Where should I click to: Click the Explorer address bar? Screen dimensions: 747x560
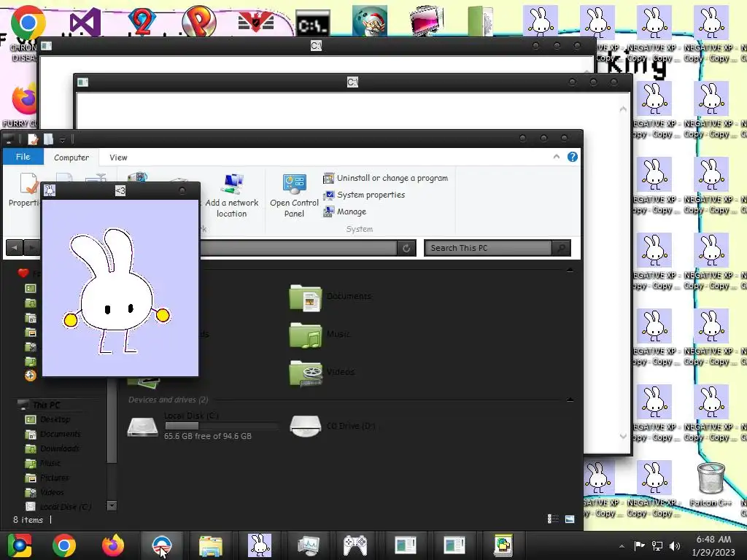298,248
